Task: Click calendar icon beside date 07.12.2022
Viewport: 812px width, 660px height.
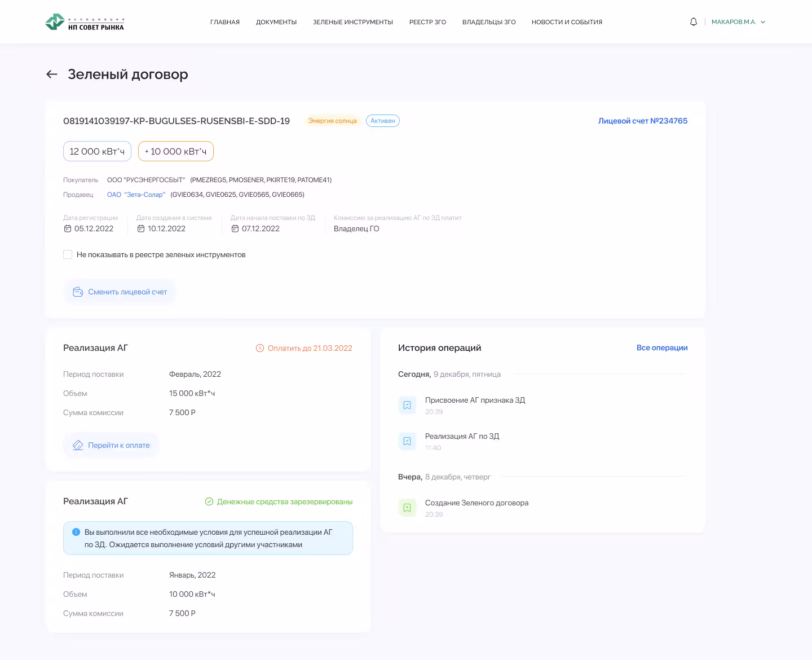Action: tap(235, 228)
